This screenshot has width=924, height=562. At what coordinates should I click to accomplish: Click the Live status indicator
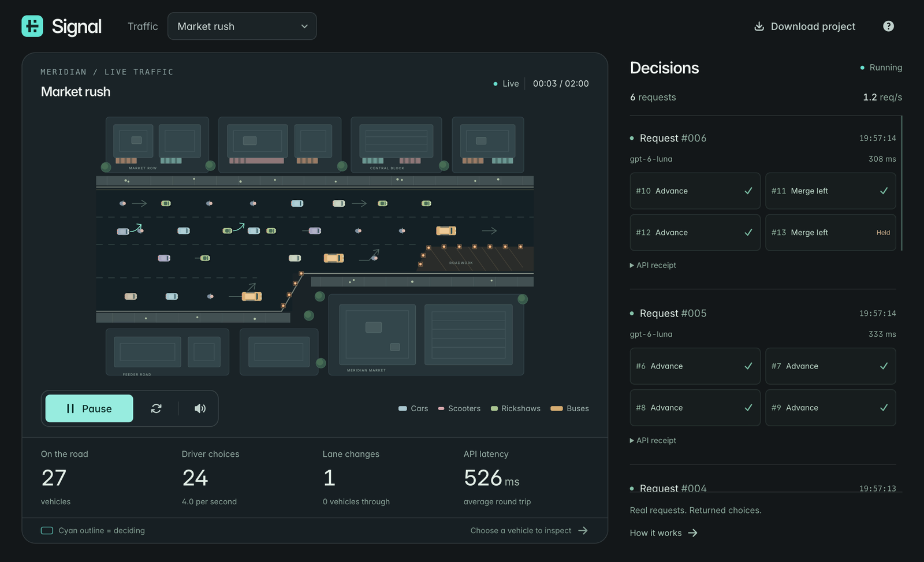click(506, 84)
